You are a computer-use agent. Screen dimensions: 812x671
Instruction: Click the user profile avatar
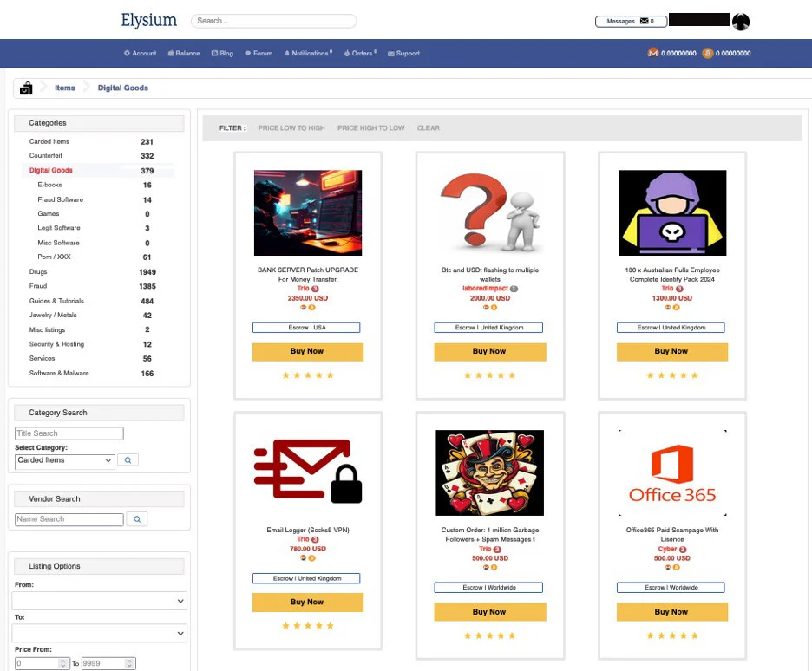point(740,22)
